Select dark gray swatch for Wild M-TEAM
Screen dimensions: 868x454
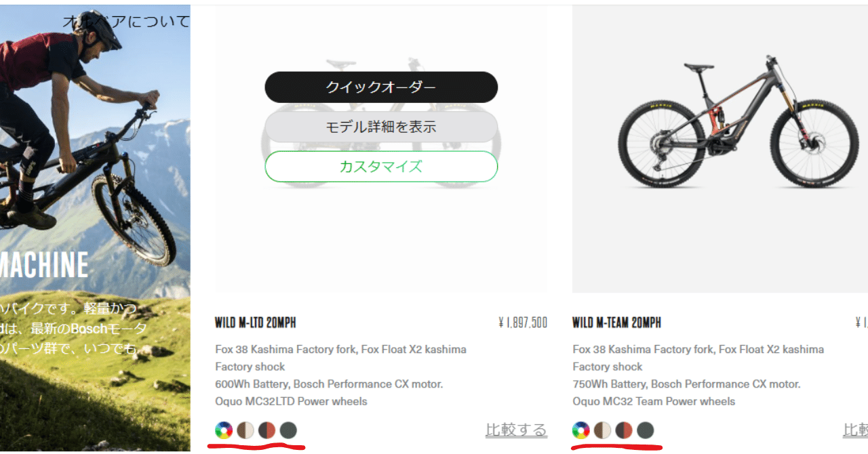[646, 430]
